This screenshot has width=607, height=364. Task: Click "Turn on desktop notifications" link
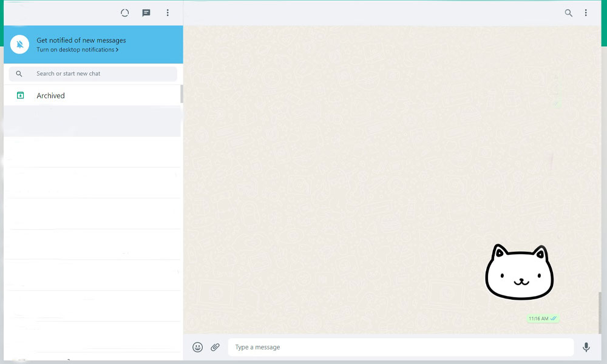click(75, 50)
